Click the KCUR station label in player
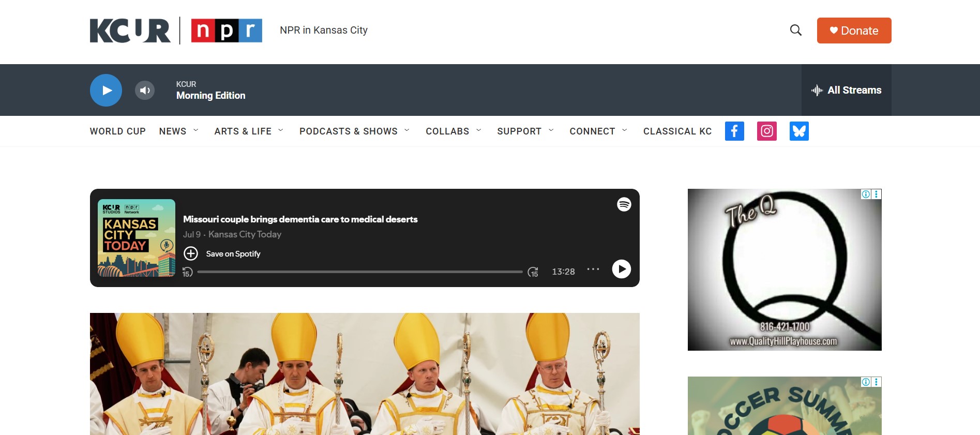Screen dimensions: 980x435 [186, 84]
